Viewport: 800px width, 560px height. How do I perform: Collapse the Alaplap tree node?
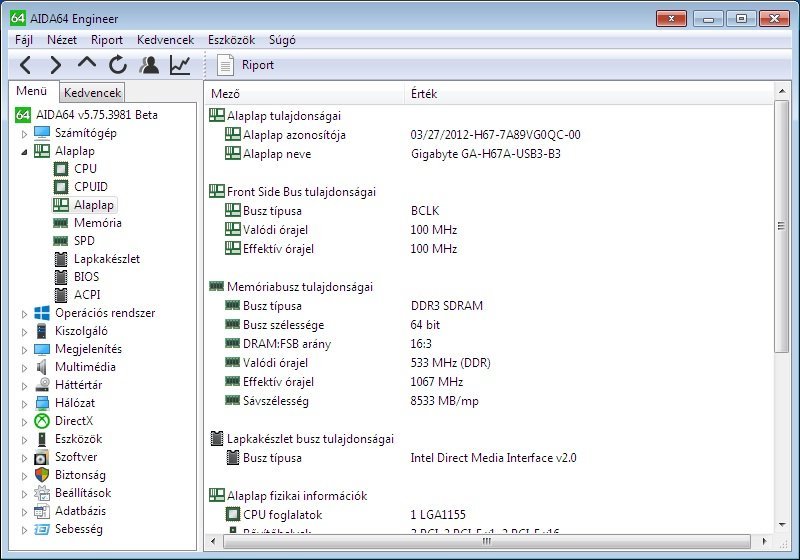[x=24, y=151]
